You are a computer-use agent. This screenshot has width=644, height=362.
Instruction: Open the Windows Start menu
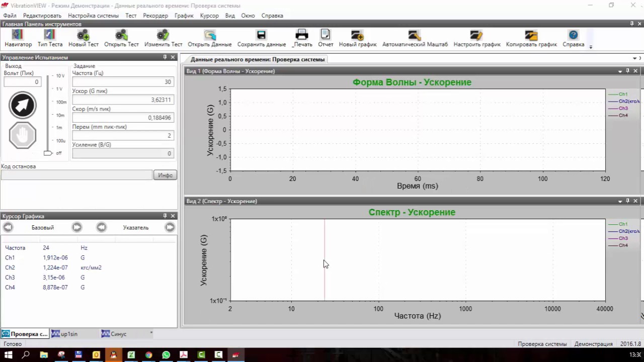[8, 355]
